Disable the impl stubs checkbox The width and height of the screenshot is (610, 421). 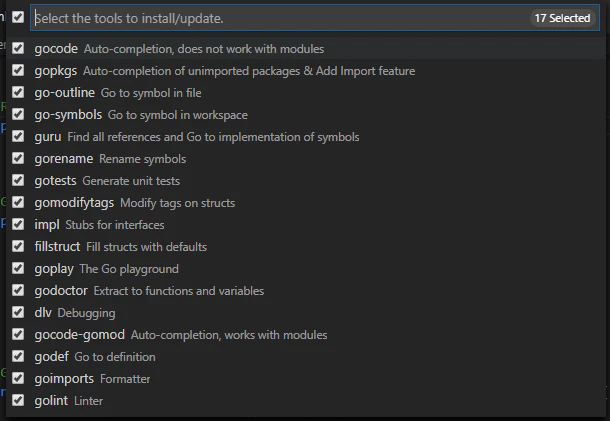(18, 224)
